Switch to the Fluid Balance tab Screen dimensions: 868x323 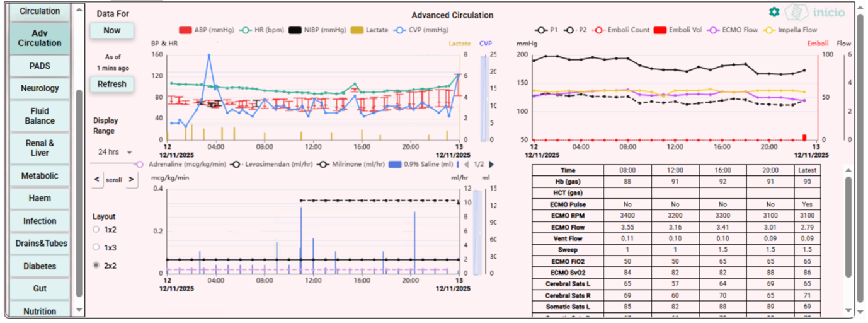[40, 115]
